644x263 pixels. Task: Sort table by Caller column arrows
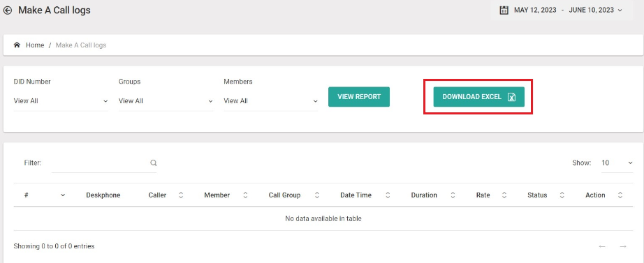coord(181,195)
